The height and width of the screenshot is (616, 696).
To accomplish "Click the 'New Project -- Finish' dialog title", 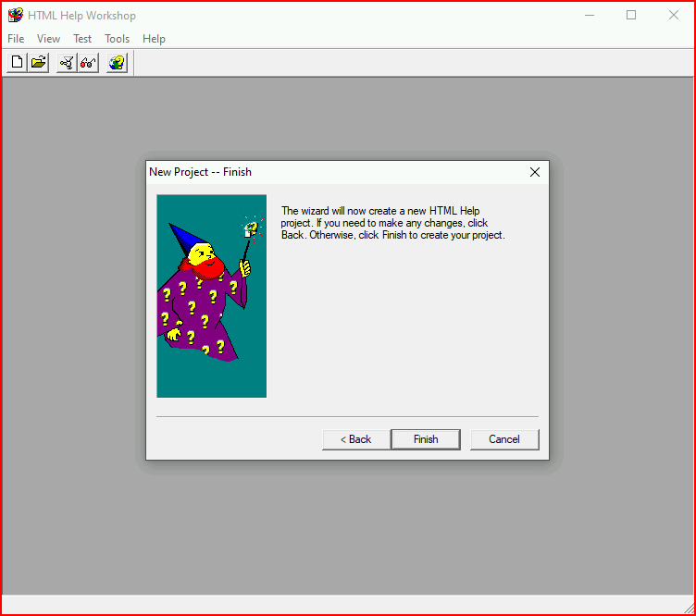I will pos(200,172).
